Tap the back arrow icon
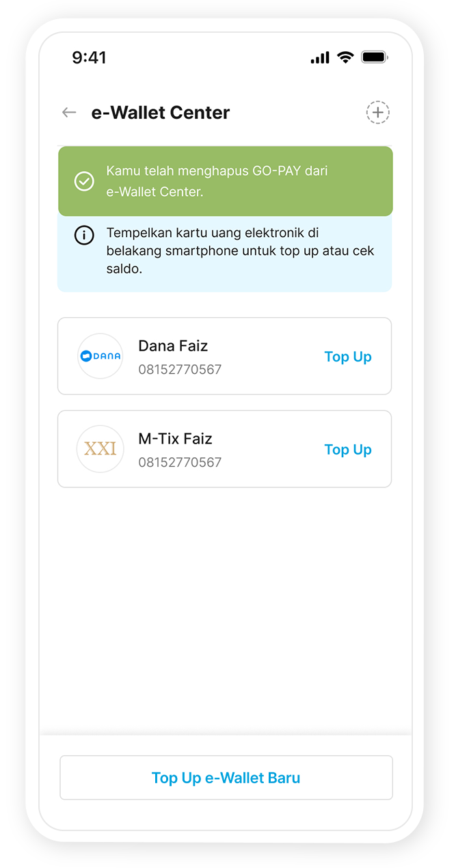 [69, 113]
